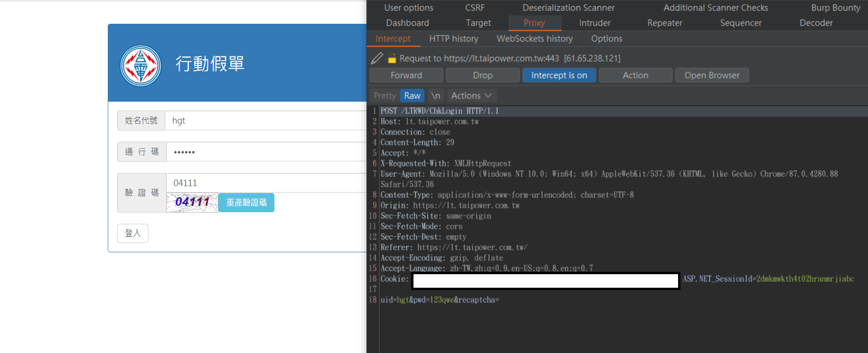The height and width of the screenshot is (353, 868).
Task: Click the Open Browser button
Action: (x=712, y=75)
